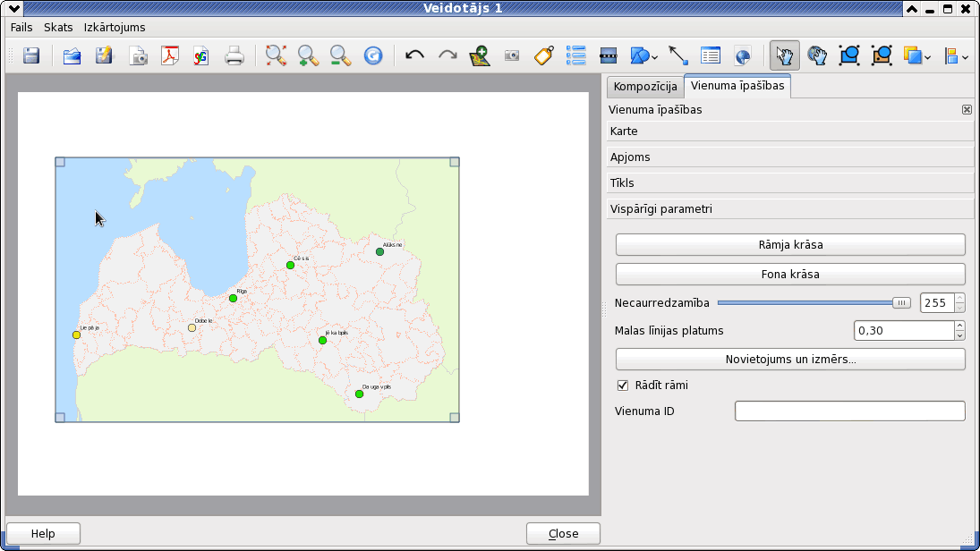Open the Skats menu
Viewport: 980px width, 551px height.
coord(58,28)
